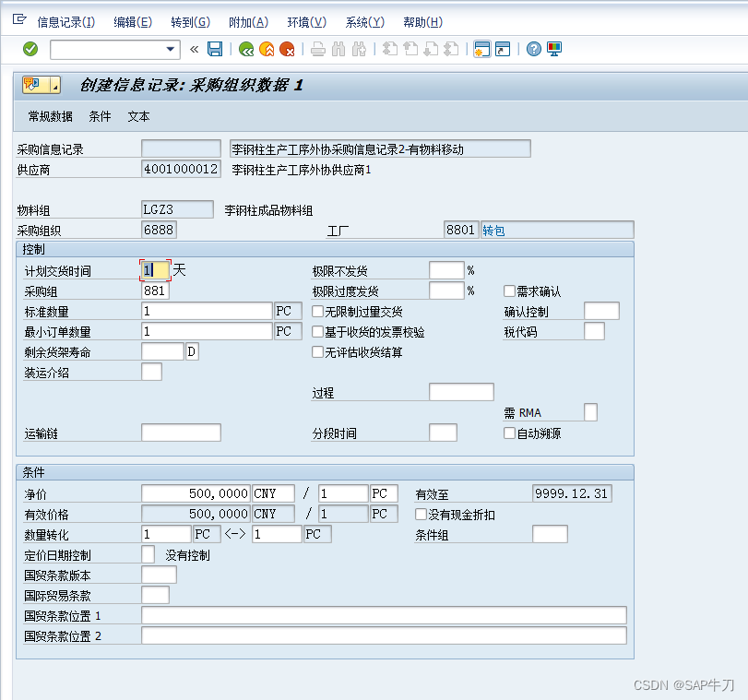Click the 剩余货架寿命 input field
The width and height of the screenshot is (748, 700).
162,351
